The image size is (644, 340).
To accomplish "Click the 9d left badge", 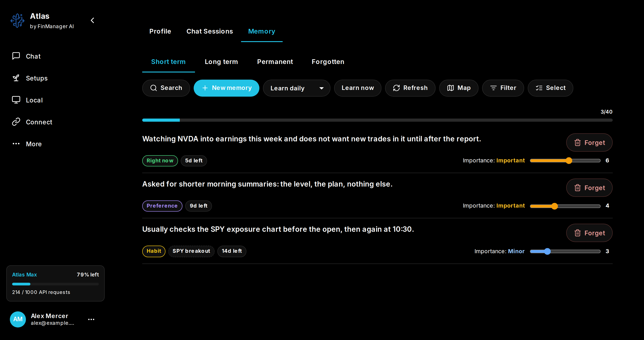I will tap(199, 206).
